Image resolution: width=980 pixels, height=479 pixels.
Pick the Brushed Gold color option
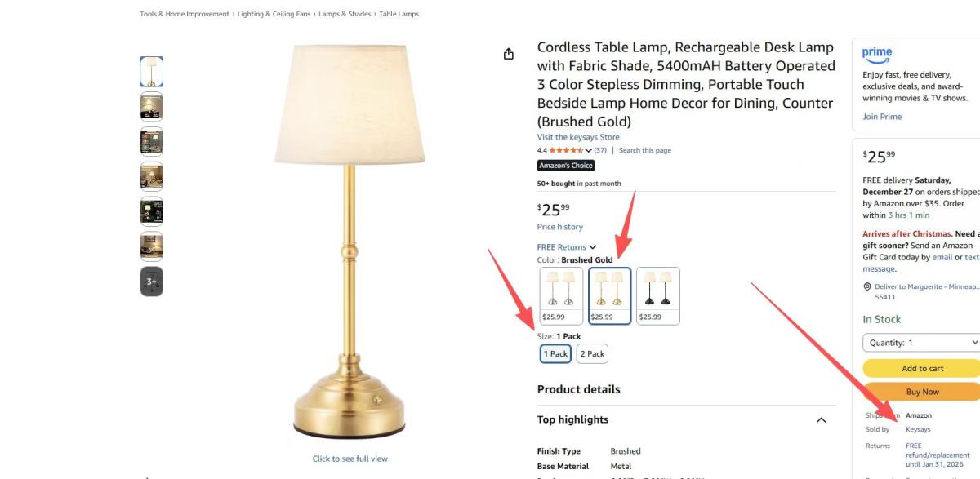tap(609, 295)
